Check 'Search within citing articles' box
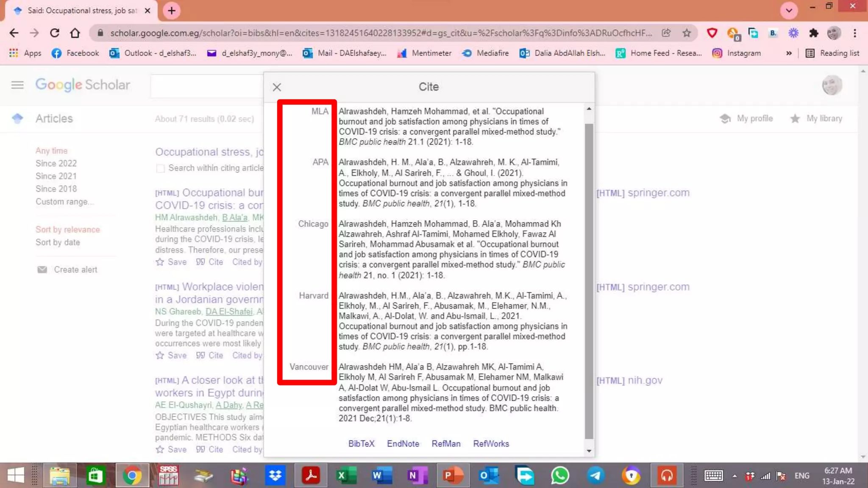The image size is (868, 488). click(x=160, y=169)
